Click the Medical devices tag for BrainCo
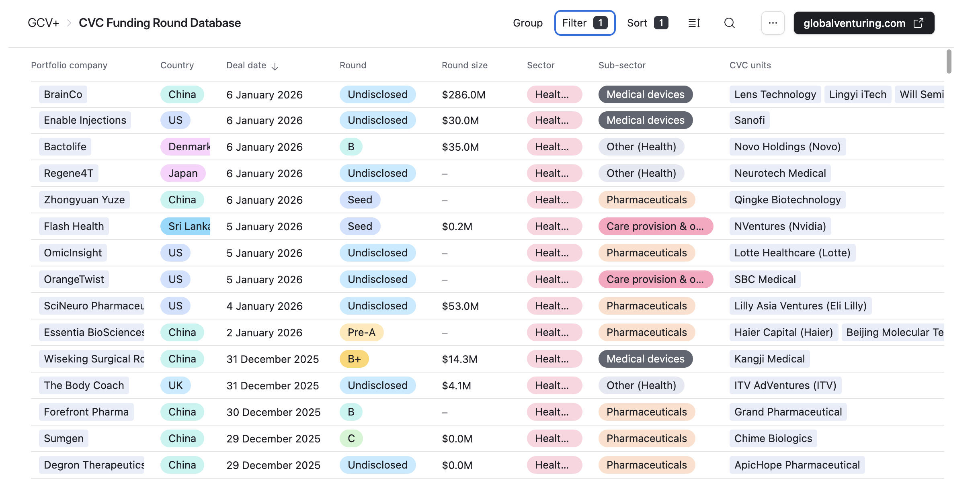The image size is (980, 479). pos(645,94)
